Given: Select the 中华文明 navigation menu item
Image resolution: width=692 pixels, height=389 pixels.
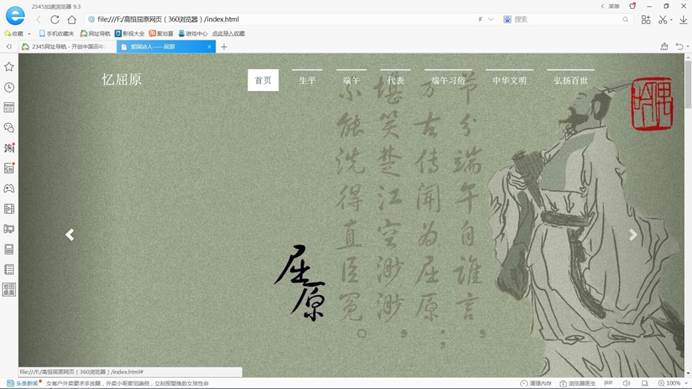Looking at the screenshot, I should coord(509,80).
